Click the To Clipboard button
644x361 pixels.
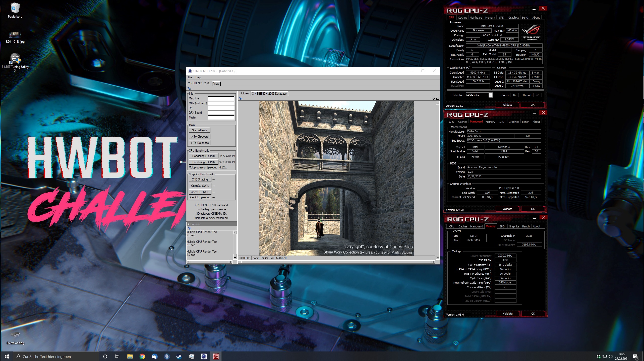pos(199,137)
